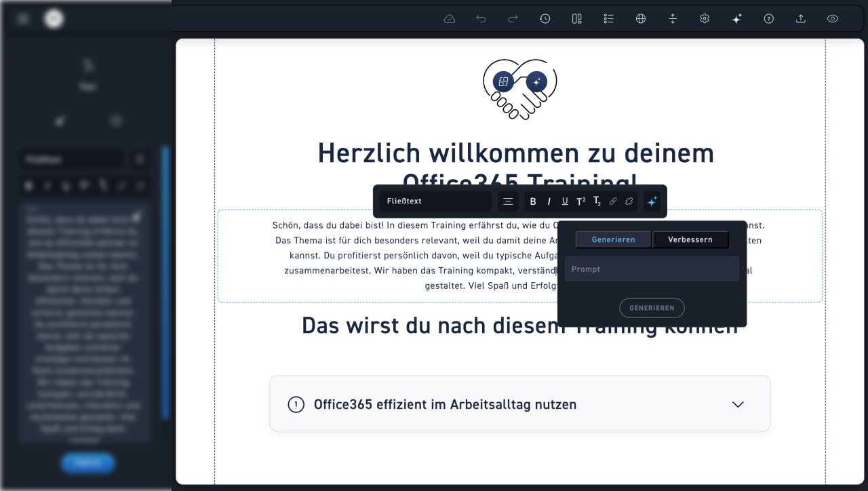Toggle italic formatting in floating toolbar
The height and width of the screenshot is (491, 868).
pos(549,201)
